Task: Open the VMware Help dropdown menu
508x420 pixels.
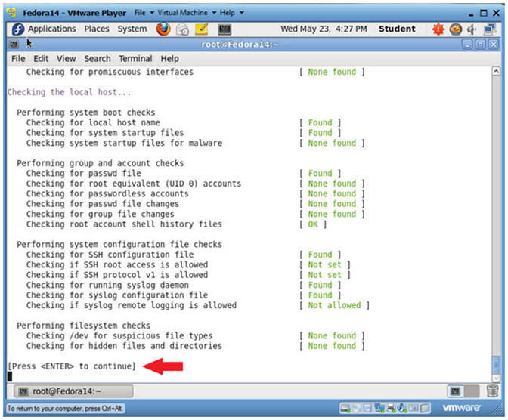Action: click(x=231, y=13)
